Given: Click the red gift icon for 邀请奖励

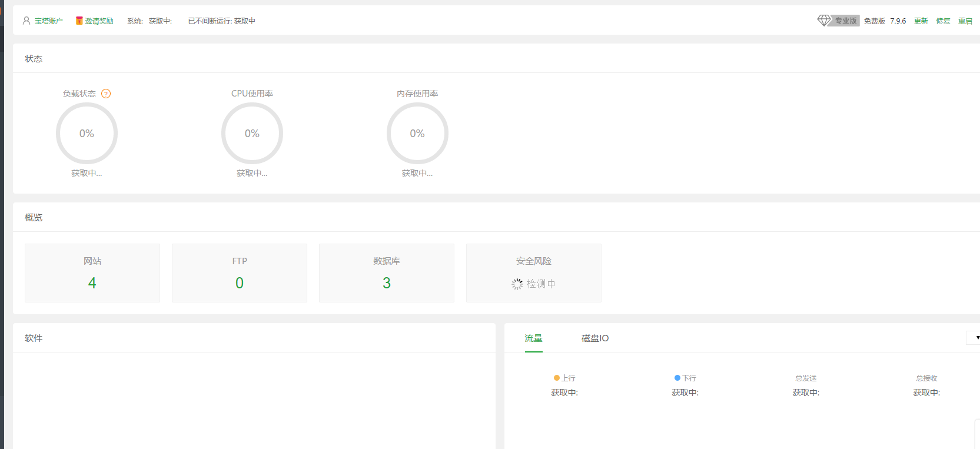Looking at the screenshot, I should coord(79,21).
